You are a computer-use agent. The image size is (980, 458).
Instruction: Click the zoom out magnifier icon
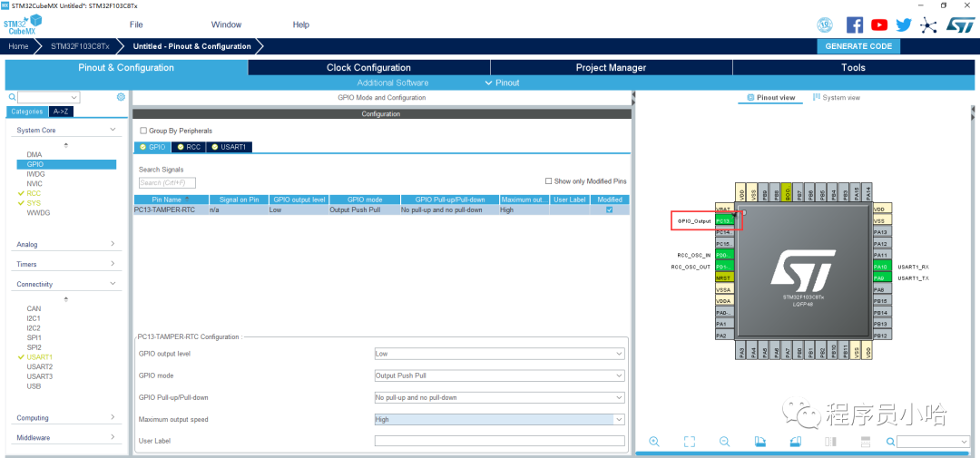[x=724, y=442]
